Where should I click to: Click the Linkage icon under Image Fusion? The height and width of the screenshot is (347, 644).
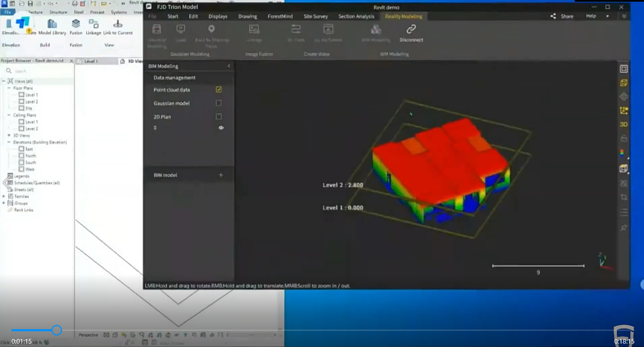254,29
